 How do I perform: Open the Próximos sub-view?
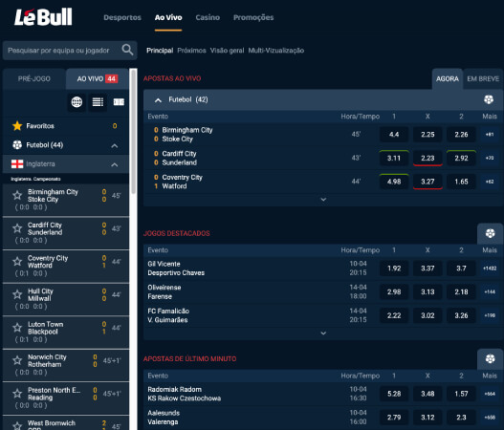point(191,51)
